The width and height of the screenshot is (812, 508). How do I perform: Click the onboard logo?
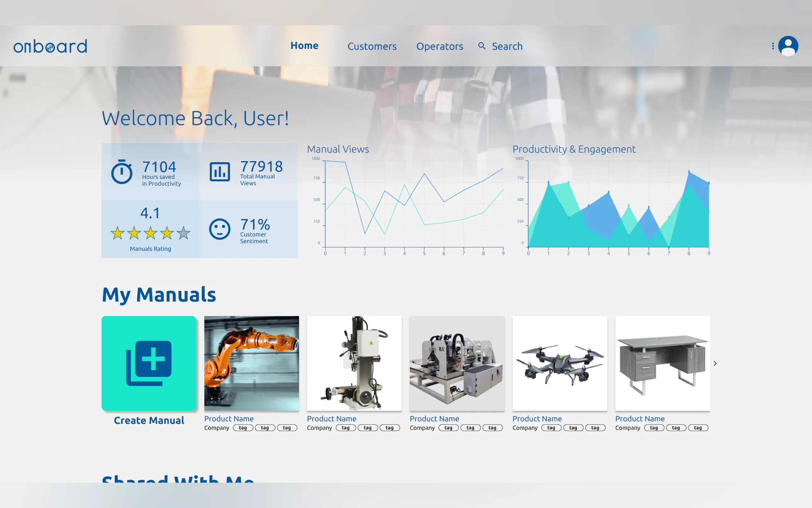[50, 46]
